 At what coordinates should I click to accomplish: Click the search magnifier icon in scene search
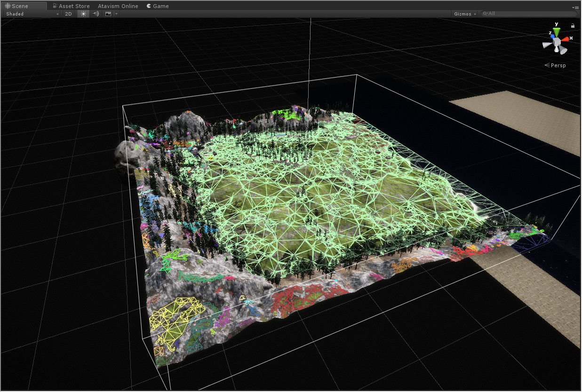485,14
